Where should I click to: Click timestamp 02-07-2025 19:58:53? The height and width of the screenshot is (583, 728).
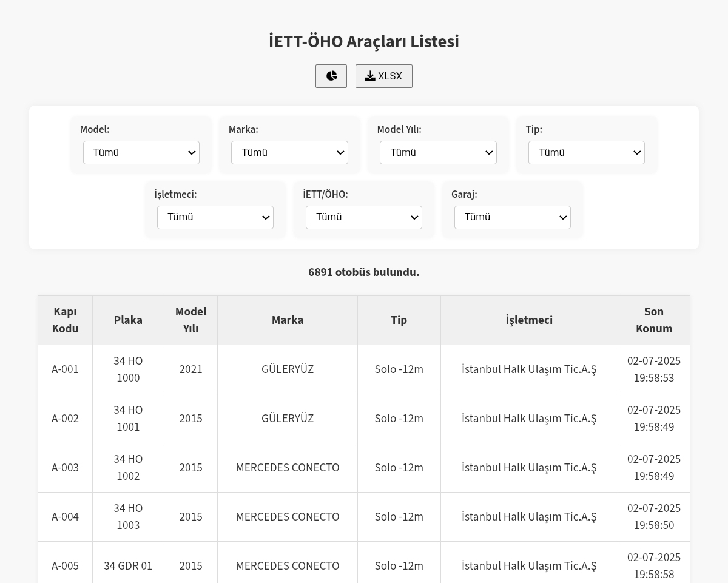pos(654,369)
